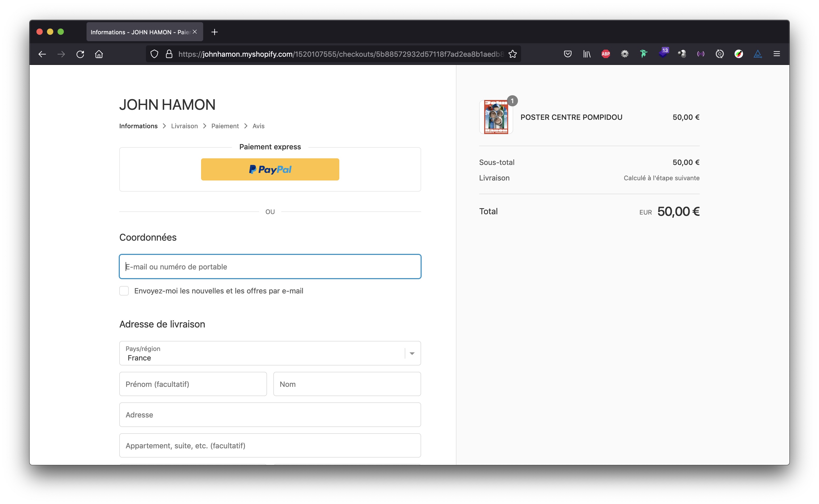Click the gear extension icon in toolbar
Image resolution: width=819 pixels, height=504 pixels.
tap(625, 54)
